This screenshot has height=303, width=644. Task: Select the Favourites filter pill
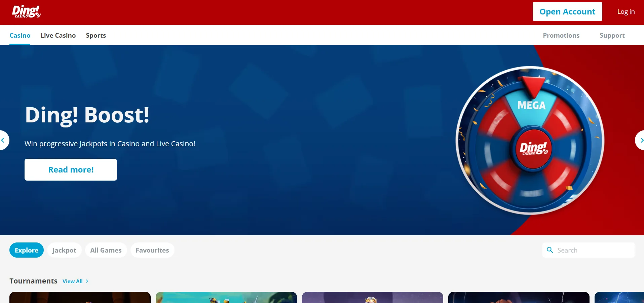pos(152,250)
